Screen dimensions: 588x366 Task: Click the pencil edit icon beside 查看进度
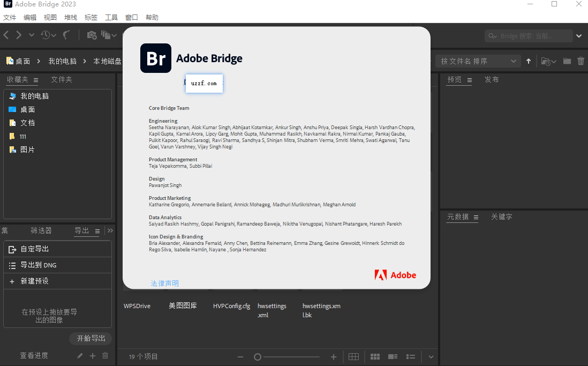80,355
